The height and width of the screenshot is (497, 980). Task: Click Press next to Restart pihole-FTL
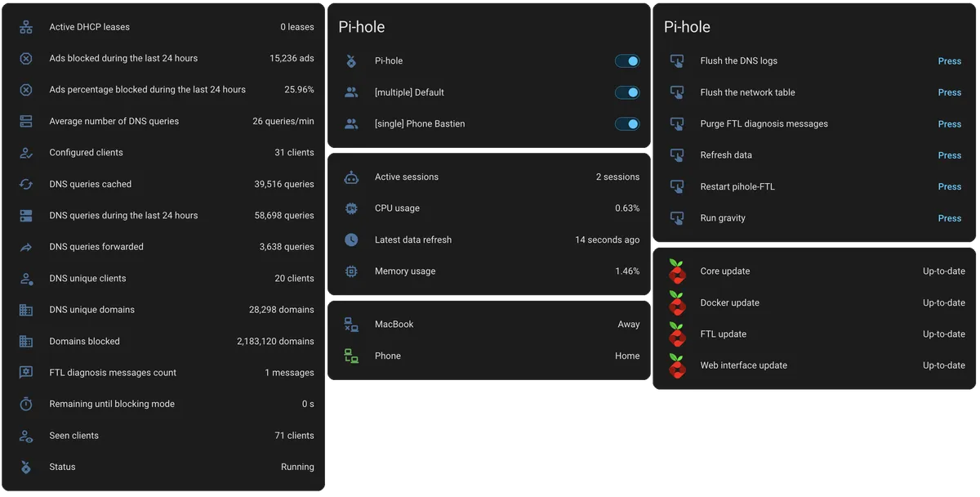point(950,187)
